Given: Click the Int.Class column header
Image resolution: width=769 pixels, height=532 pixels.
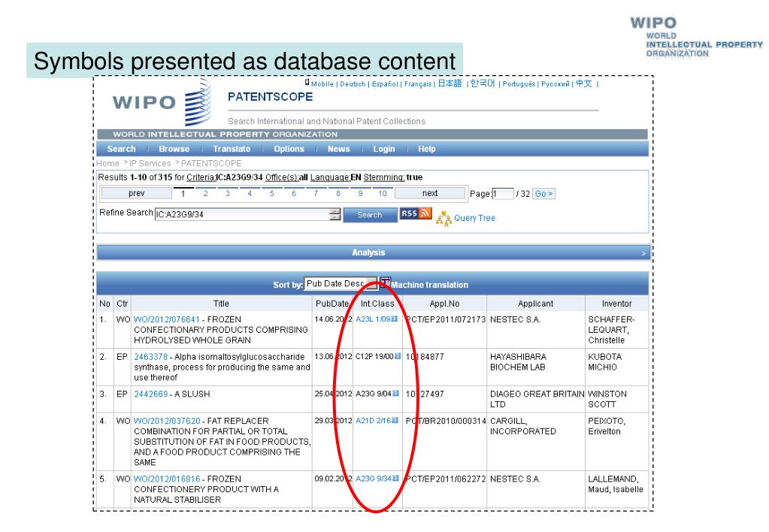Looking at the screenshot, I should 377,304.
